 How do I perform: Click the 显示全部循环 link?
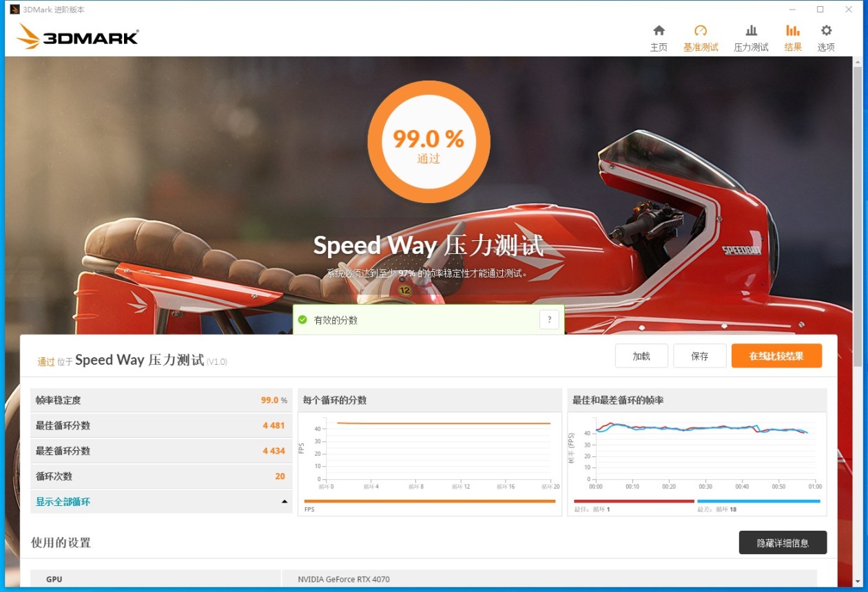point(63,502)
